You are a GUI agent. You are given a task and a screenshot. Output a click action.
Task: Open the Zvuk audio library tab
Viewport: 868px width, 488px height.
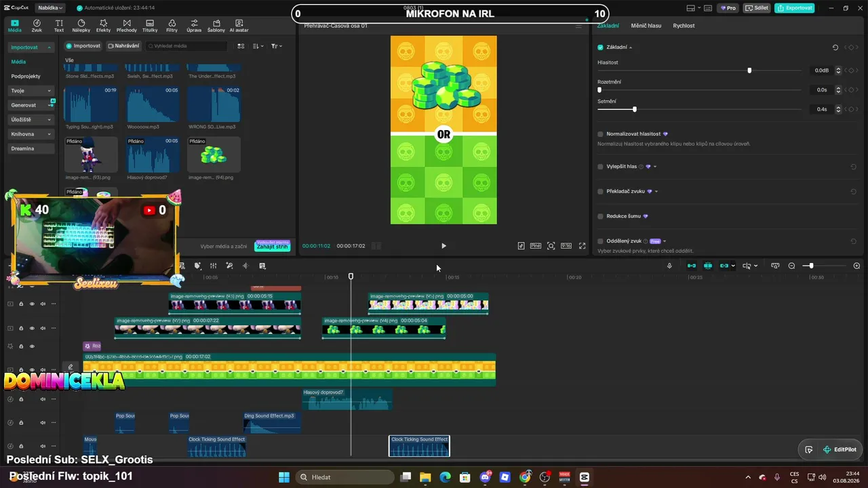[x=37, y=26]
